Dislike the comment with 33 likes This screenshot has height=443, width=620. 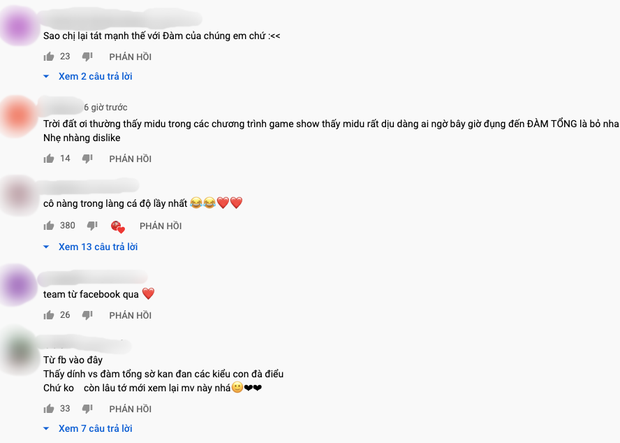87,409
